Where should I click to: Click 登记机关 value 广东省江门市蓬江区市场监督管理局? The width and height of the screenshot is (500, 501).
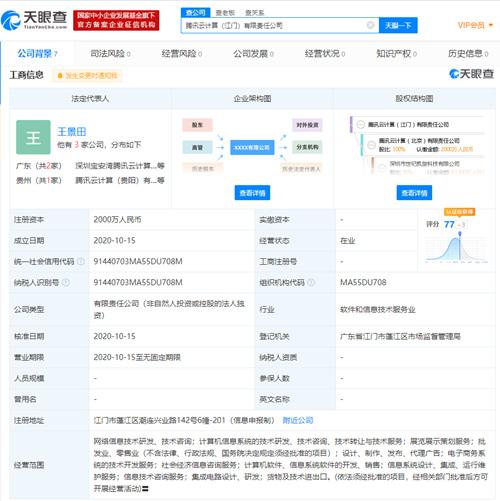400,336
